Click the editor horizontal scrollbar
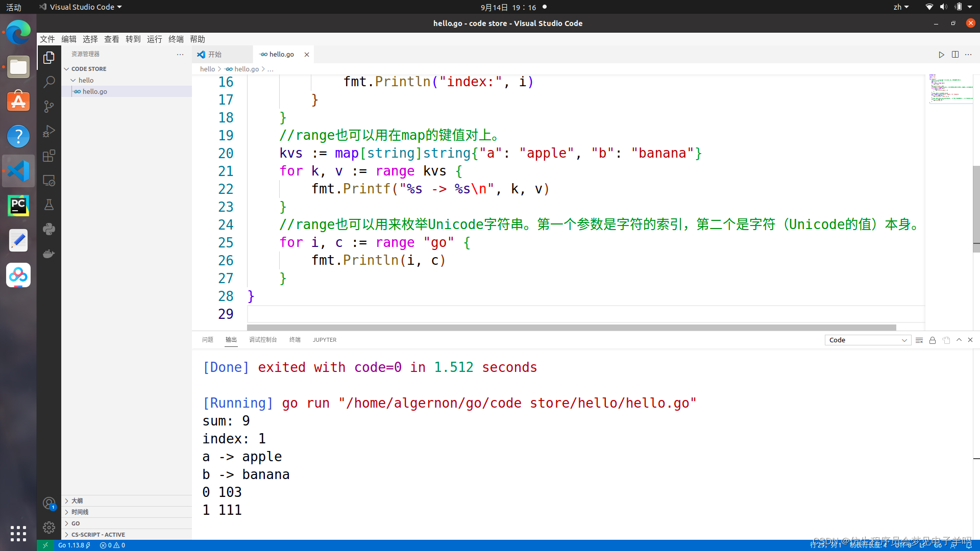This screenshot has width=980, height=551. (571, 328)
